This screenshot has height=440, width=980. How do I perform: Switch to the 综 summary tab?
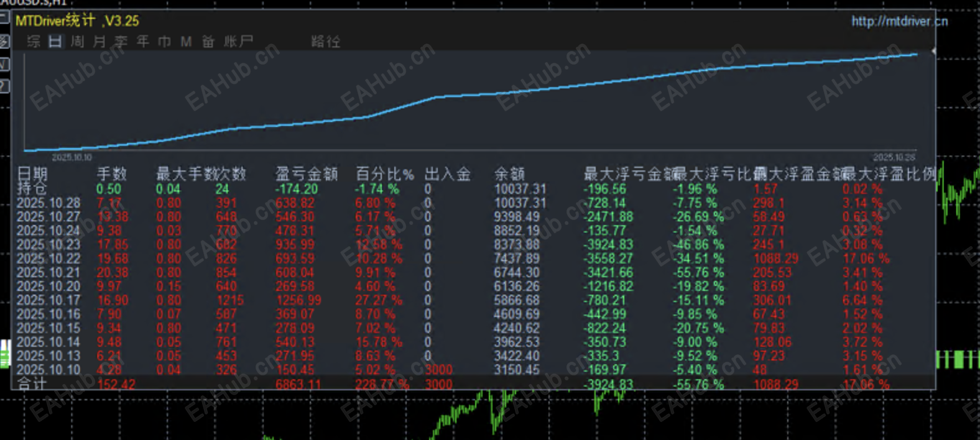click(x=34, y=42)
